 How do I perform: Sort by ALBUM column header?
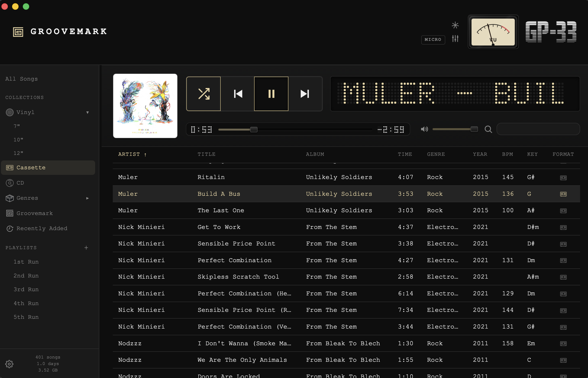coord(315,154)
